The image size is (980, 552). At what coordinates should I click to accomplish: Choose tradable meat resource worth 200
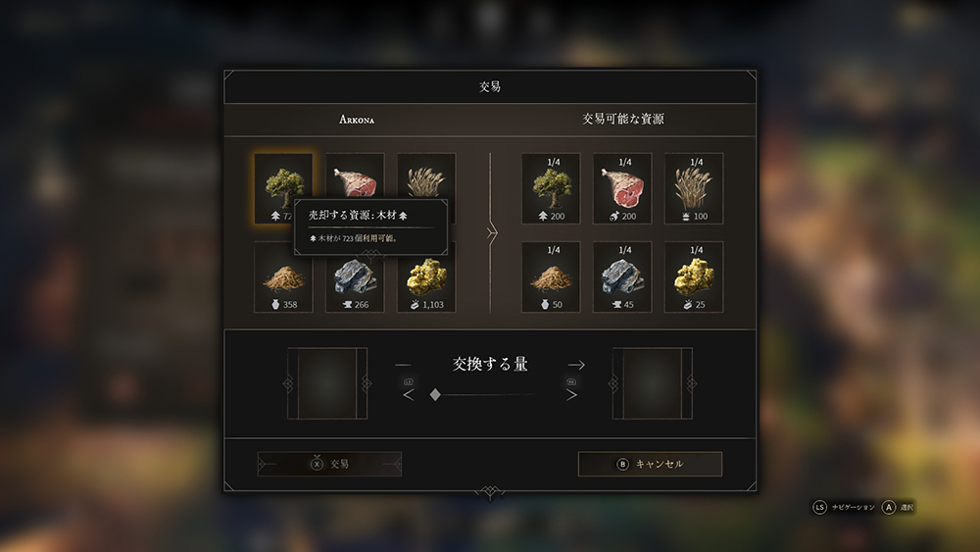pyautogui.click(x=622, y=188)
